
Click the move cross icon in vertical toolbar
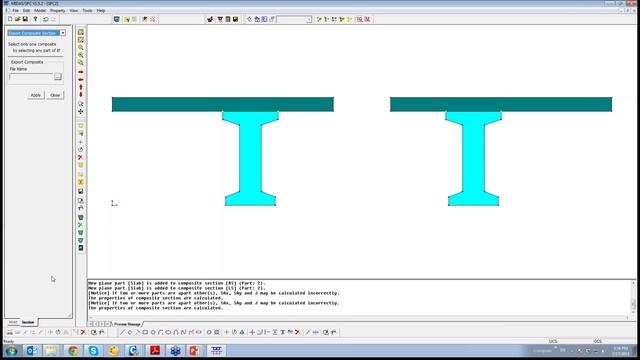click(81, 111)
